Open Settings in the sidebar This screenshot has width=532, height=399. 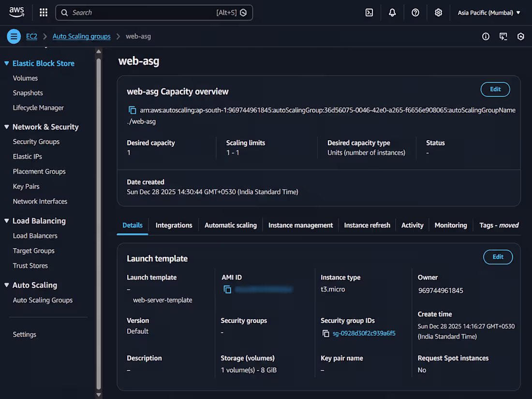tap(25, 335)
